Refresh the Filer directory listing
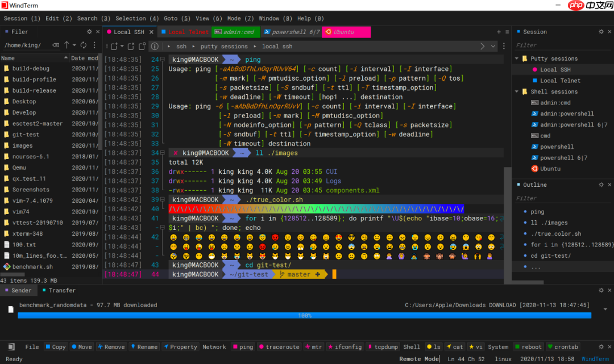This screenshot has height=364, width=614. [x=83, y=45]
